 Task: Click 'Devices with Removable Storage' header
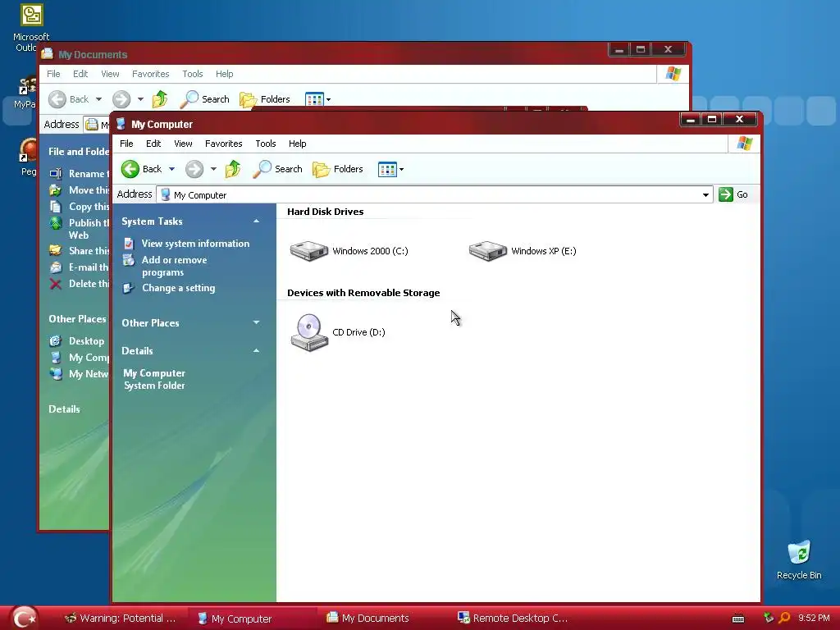pyautogui.click(x=363, y=293)
